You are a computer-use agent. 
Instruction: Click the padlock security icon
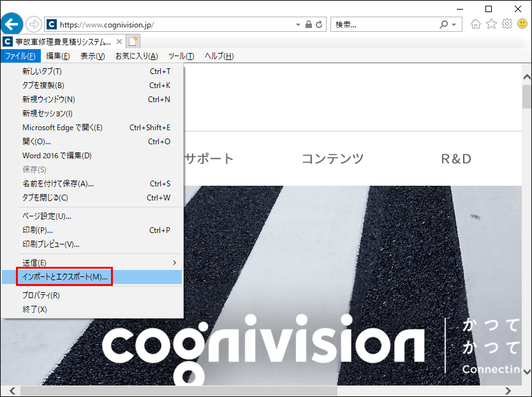tap(308, 24)
